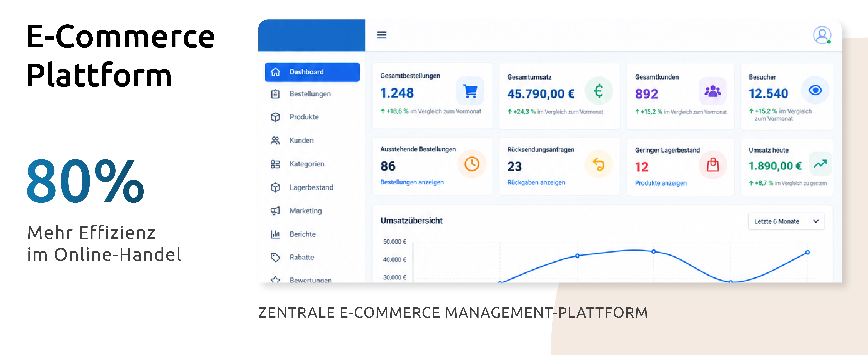Expand the Letzte 6 Monate dropdown

[786, 221]
